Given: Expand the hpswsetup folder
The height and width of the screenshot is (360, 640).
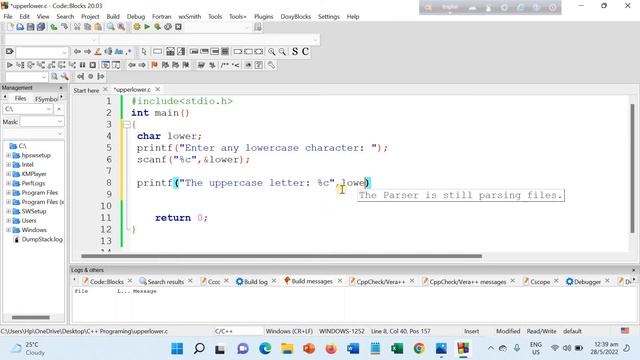Looking at the screenshot, I should (8, 156).
